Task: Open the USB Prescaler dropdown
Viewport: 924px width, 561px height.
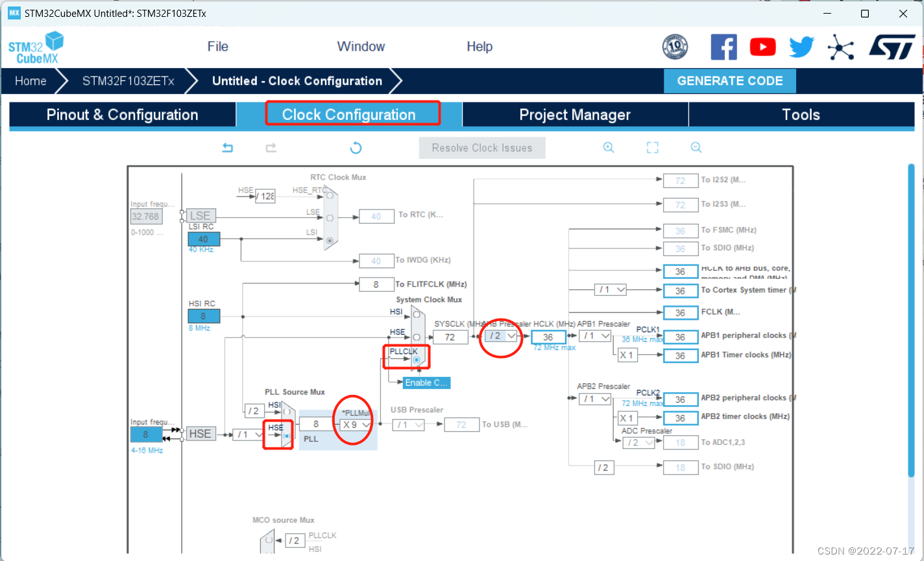Action: (409, 425)
